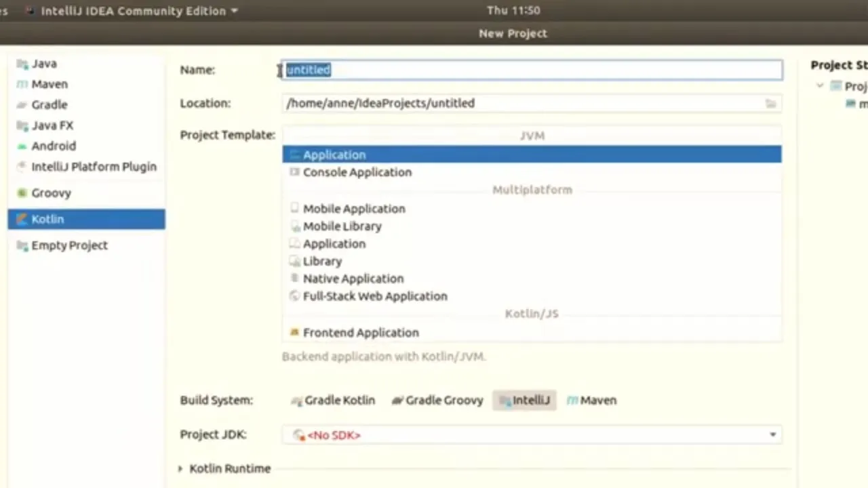Image resolution: width=868 pixels, height=488 pixels.
Task: Set build system to Maven
Action: point(591,401)
